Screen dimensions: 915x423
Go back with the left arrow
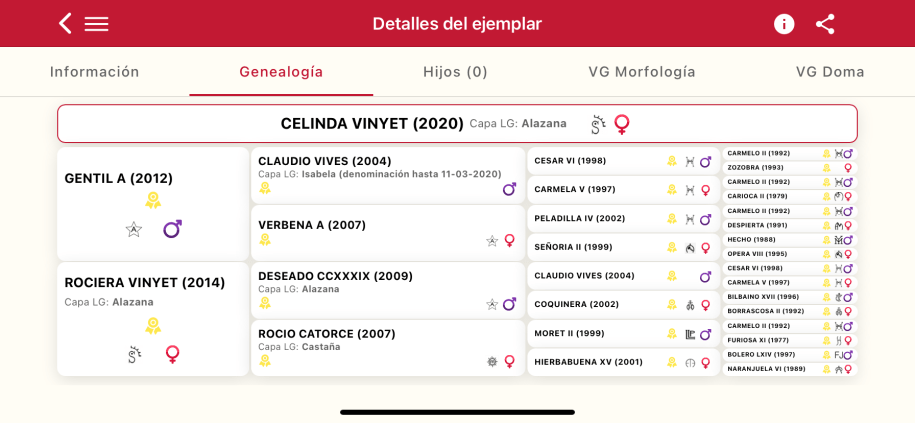coord(65,23)
